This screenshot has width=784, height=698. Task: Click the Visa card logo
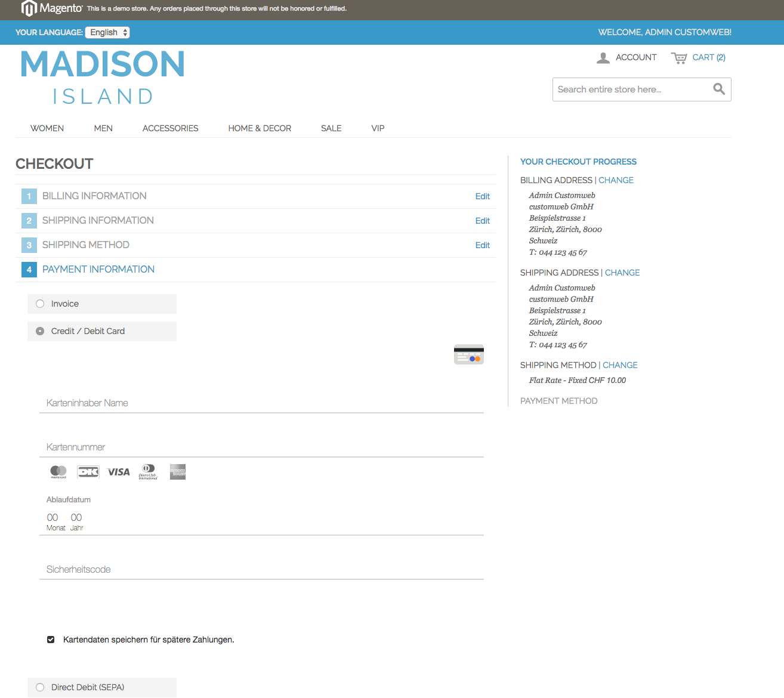click(118, 472)
